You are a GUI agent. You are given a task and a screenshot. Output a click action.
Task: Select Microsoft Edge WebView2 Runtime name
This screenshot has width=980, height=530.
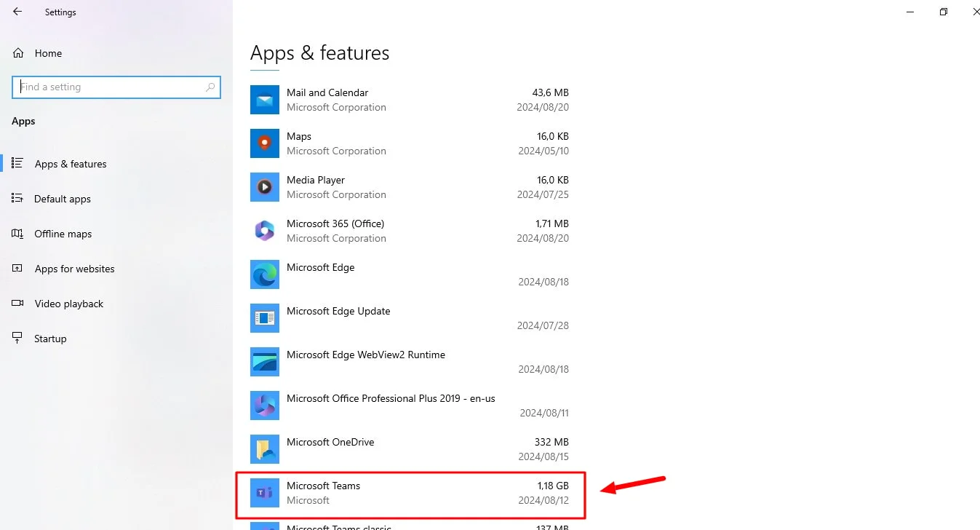point(366,355)
